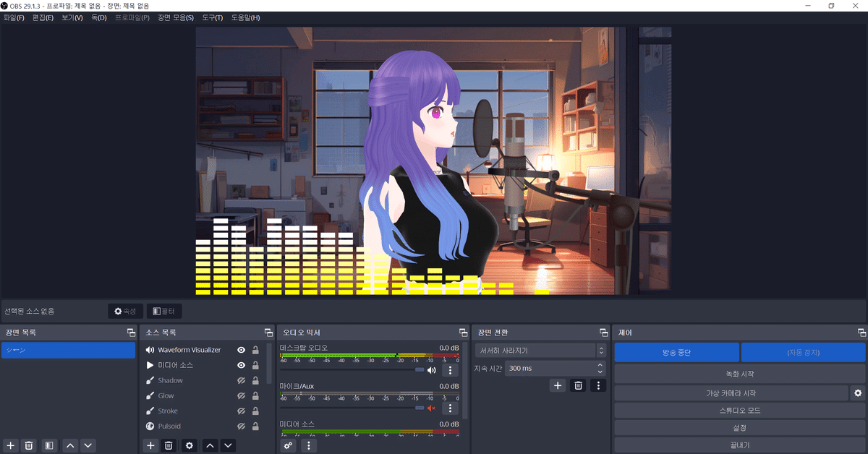868x454 pixels.
Task: Show the Glow source
Action: click(242, 395)
